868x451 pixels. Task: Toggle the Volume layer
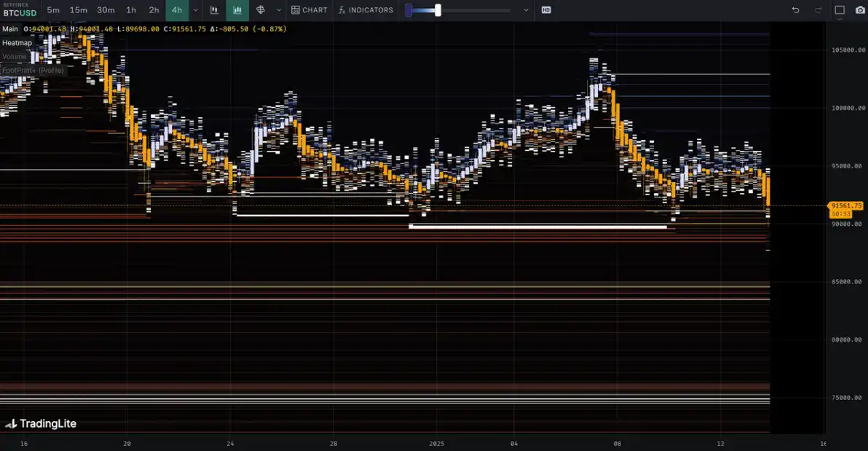14,57
